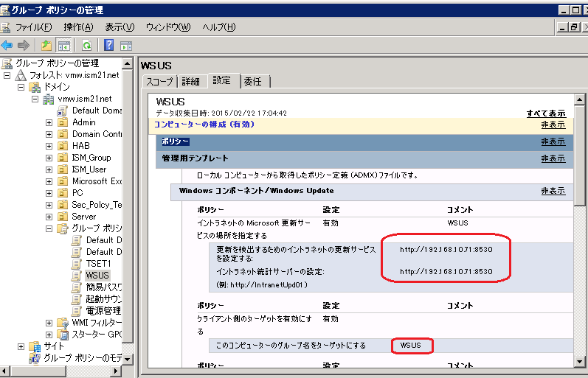This screenshot has width=588, height=378.
Task: Click the WMI フィルター folder icon
Action: tap(63, 323)
